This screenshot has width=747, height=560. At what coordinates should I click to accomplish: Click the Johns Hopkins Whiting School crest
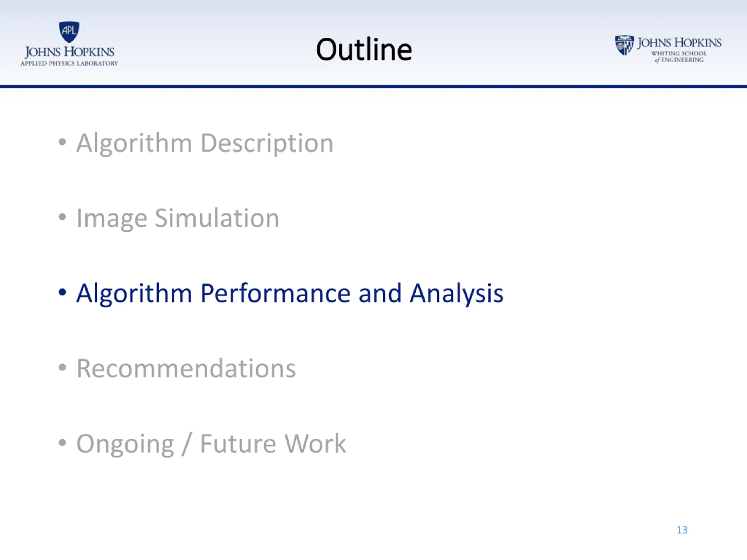[x=624, y=45]
